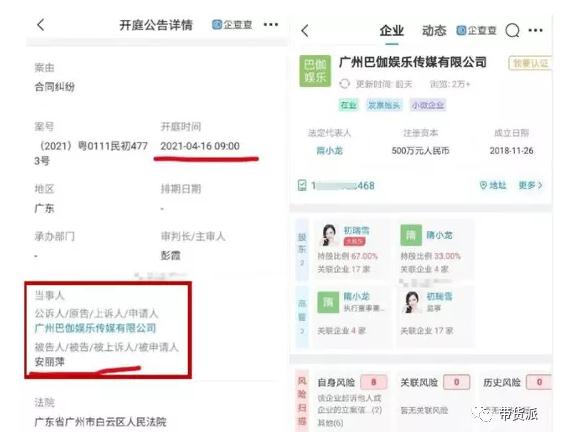Screen dimensions: 564x432
Task: Open more options on company page
Action: point(536,30)
